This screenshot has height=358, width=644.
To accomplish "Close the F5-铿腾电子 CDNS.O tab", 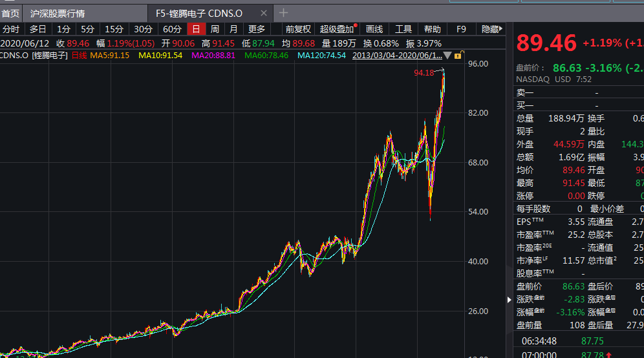I will 264,13.
